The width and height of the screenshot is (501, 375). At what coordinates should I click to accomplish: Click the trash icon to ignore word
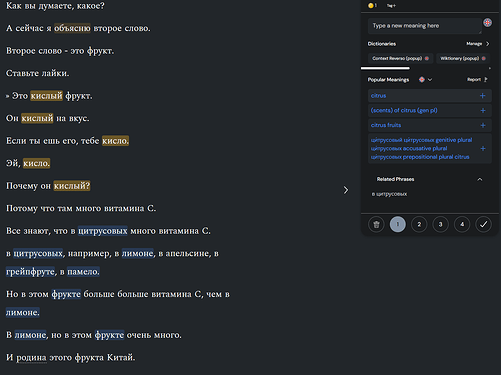(376, 224)
